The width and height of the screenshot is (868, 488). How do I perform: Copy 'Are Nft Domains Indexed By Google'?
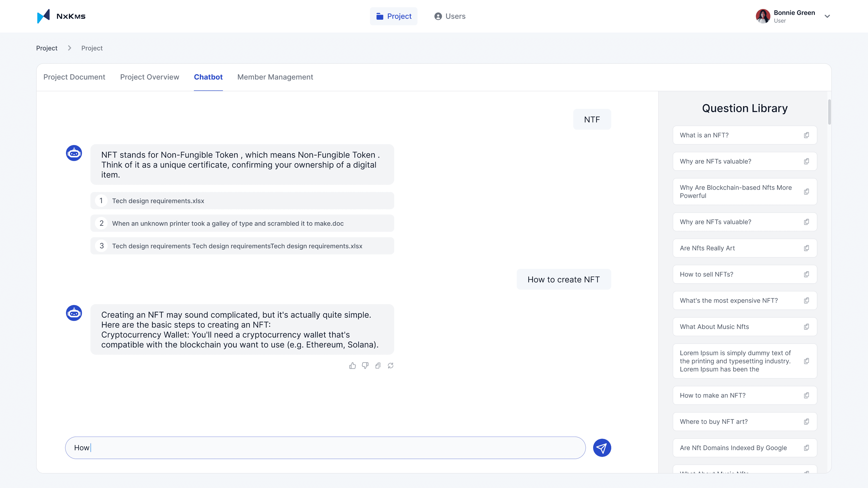pos(807,448)
